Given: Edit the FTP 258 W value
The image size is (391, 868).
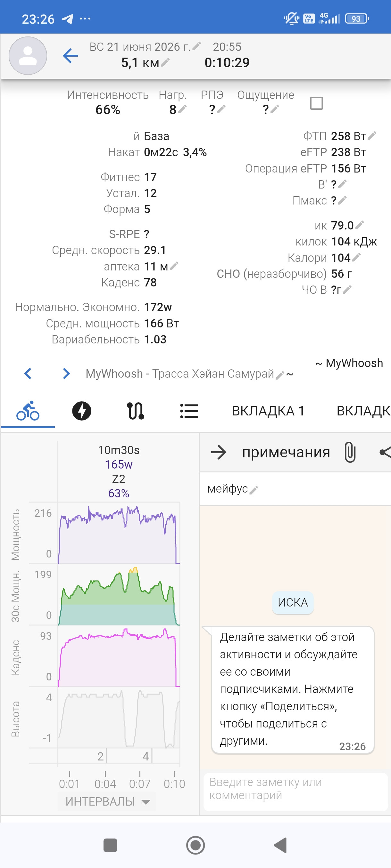Looking at the screenshot, I should pyautogui.click(x=372, y=136).
